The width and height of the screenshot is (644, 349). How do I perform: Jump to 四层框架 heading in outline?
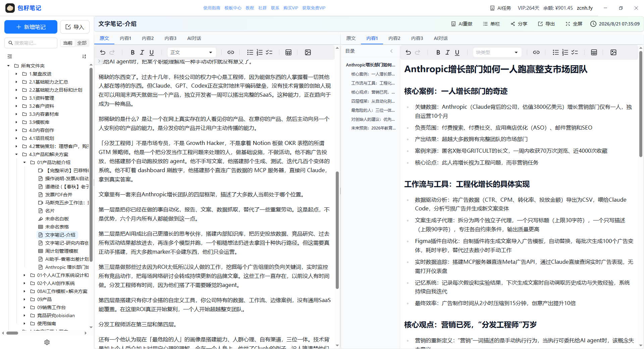(373, 101)
